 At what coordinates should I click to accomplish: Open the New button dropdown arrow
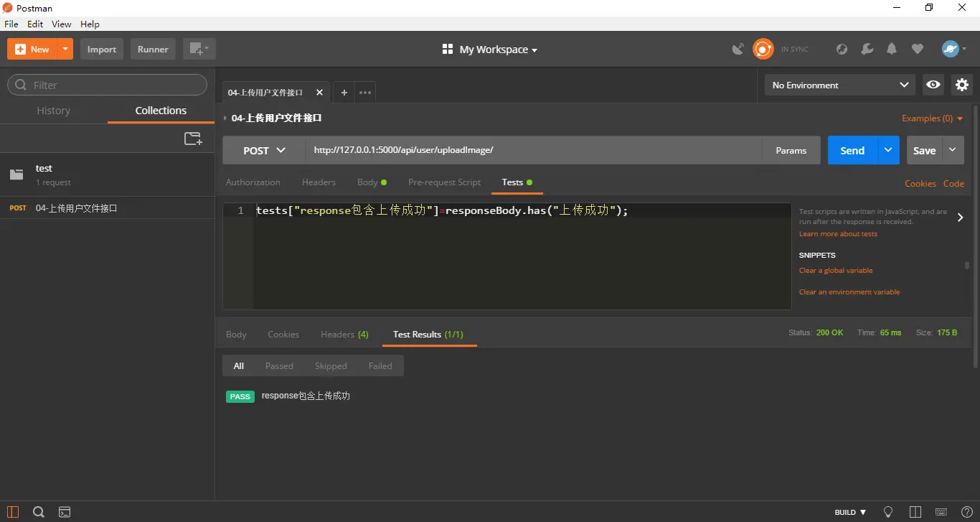click(66, 49)
